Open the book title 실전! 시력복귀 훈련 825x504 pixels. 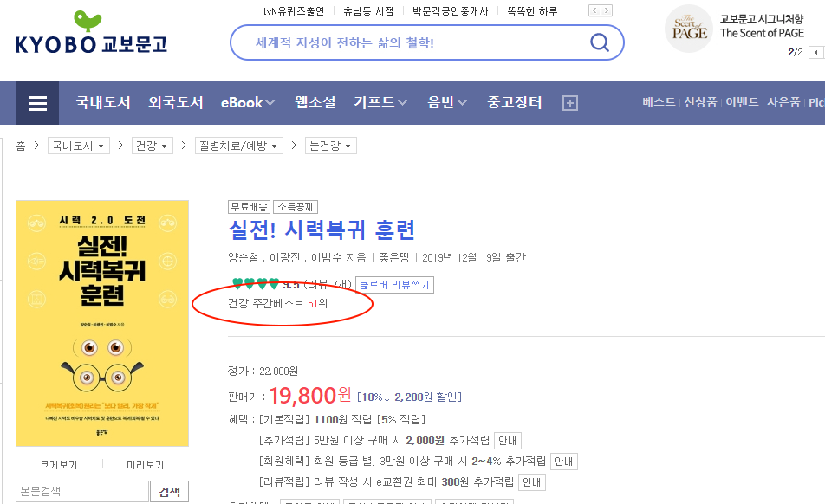(x=322, y=229)
